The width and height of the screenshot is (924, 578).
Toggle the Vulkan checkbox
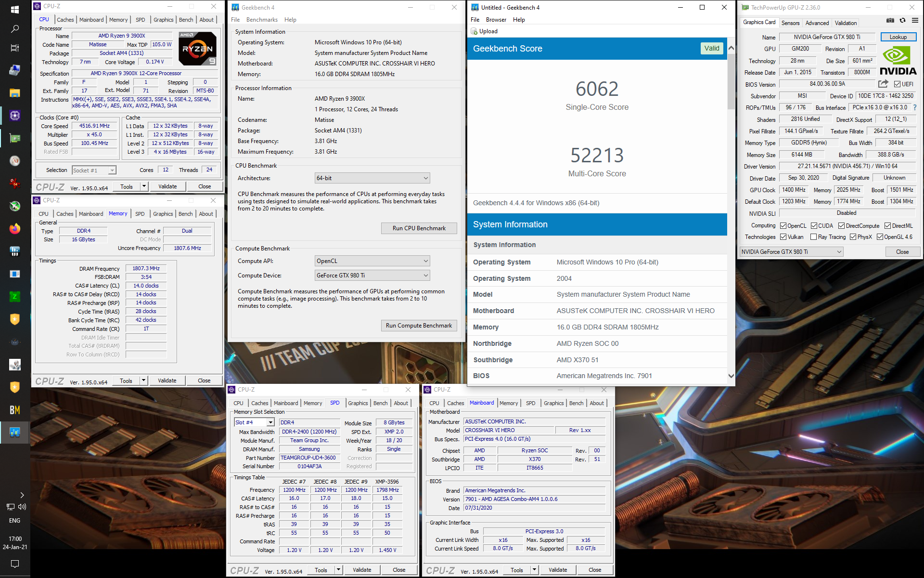tap(783, 237)
